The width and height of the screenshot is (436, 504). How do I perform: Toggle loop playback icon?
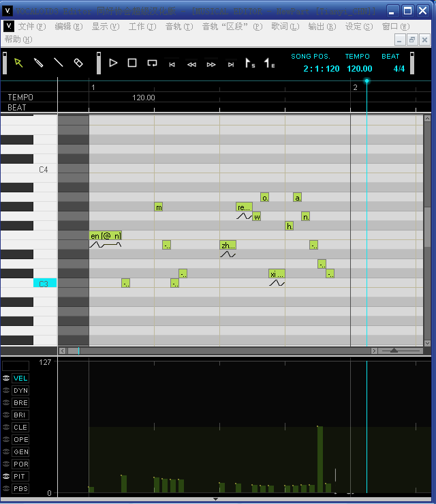point(152,63)
